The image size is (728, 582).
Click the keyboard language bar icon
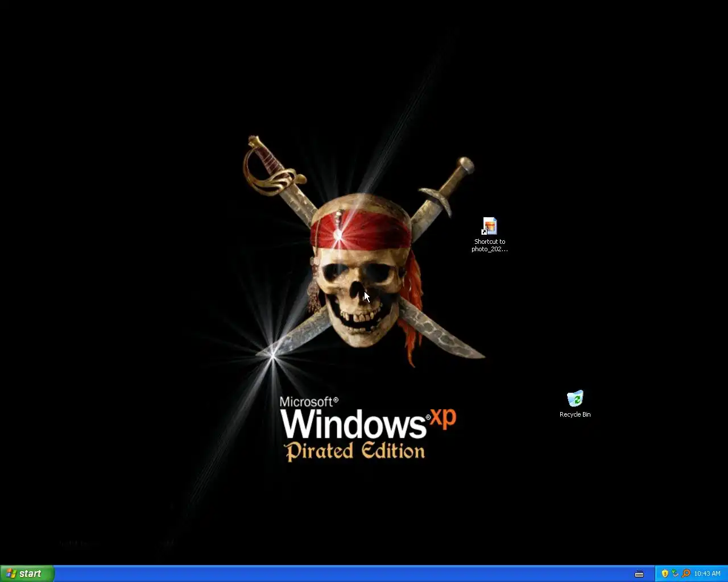click(x=639, y=574)
